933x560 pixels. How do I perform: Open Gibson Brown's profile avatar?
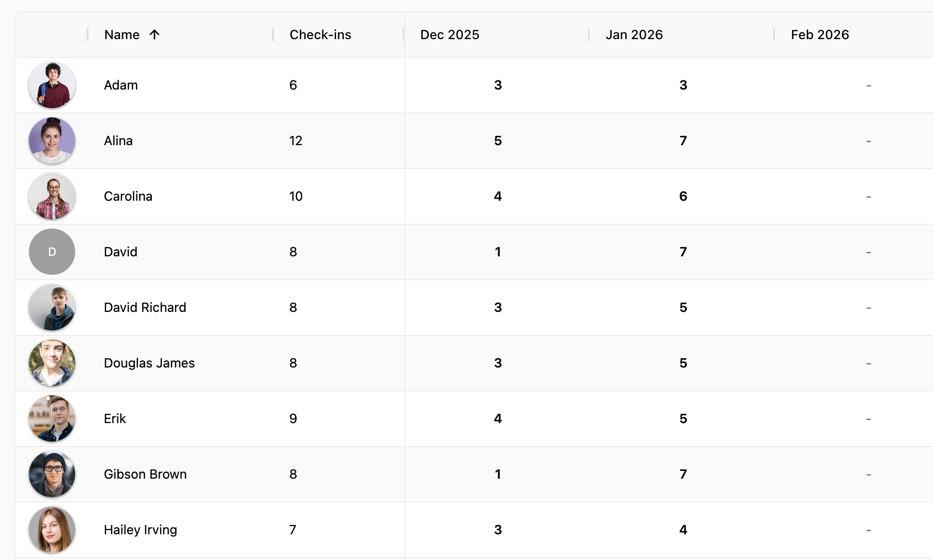click(52, 474)
